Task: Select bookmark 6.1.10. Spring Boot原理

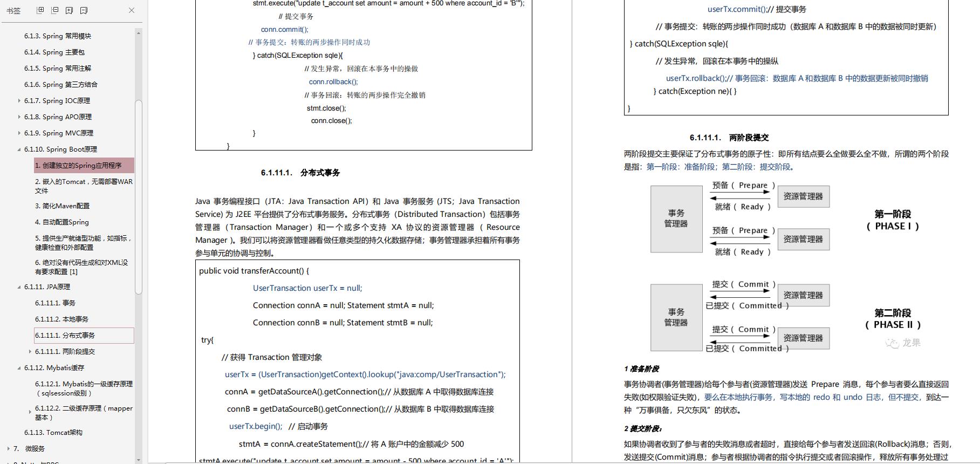Action: (x=60, y=149)
